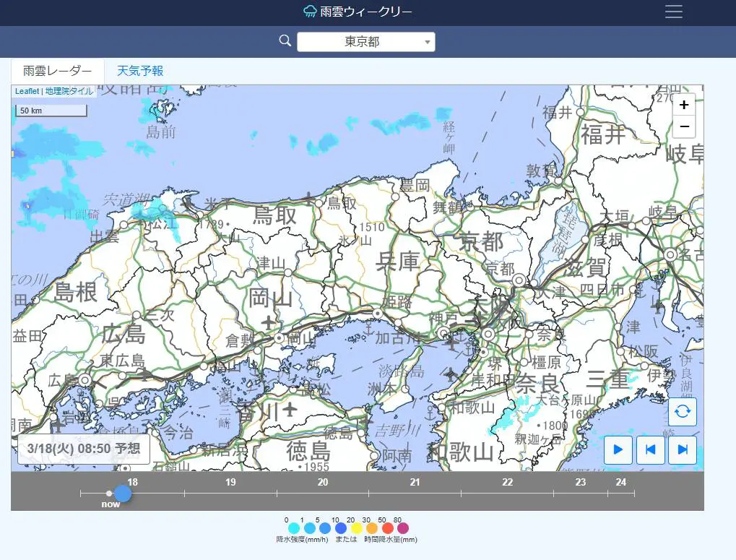Click the refresh map icon
The height and width of the screenshot is (560, 736).
tap(682, 412)
